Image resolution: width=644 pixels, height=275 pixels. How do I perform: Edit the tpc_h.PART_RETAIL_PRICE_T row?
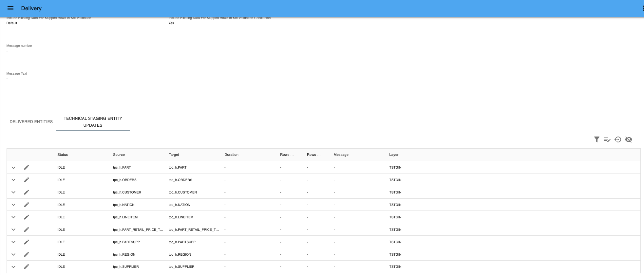pos(27,229)
